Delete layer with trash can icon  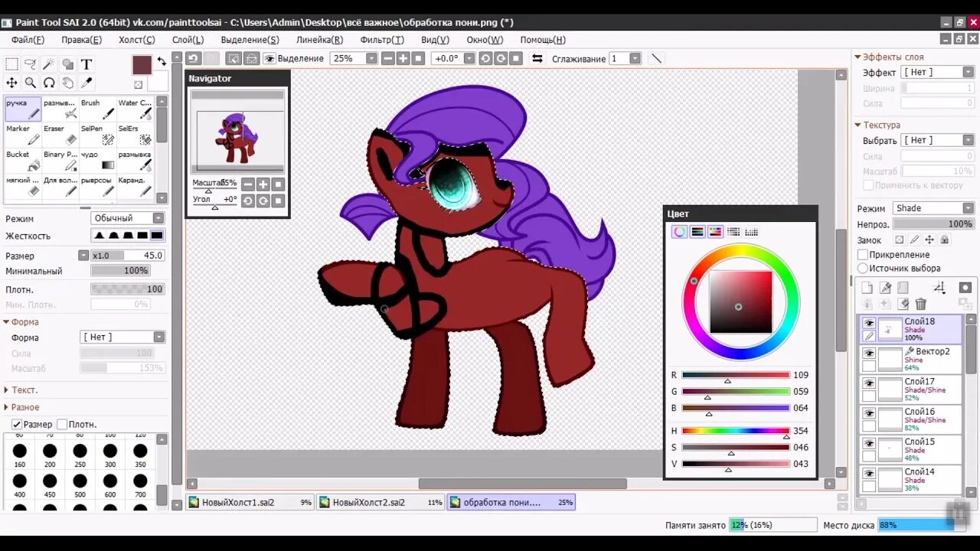click(921, 304)
